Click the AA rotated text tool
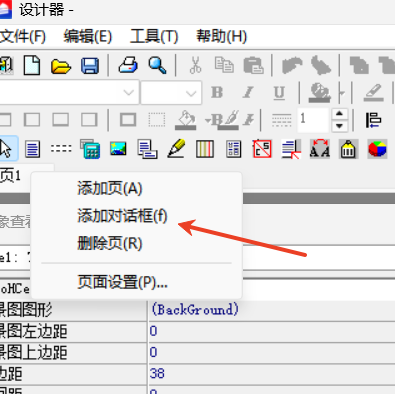Screen dimensions: 395x394 point(320,149)
